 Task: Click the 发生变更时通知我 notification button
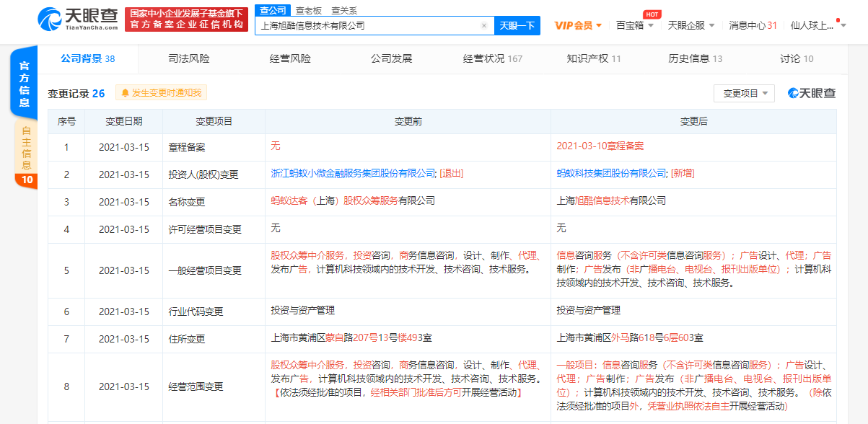pos(162,92)
